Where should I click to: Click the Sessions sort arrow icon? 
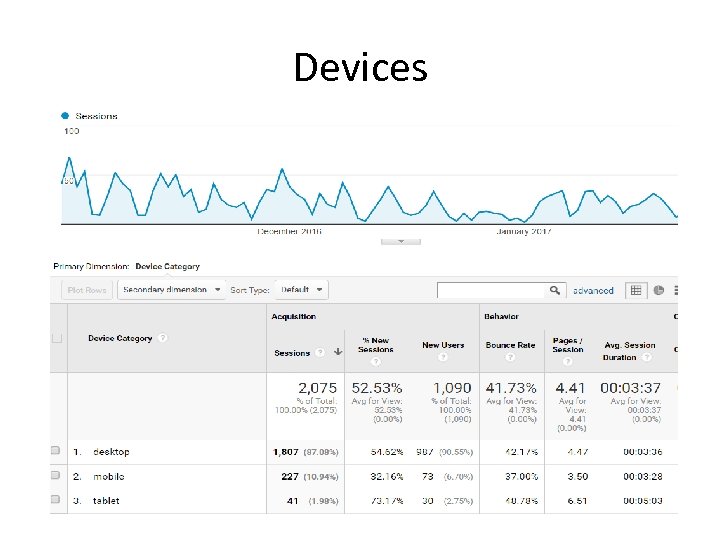(339, 352)
